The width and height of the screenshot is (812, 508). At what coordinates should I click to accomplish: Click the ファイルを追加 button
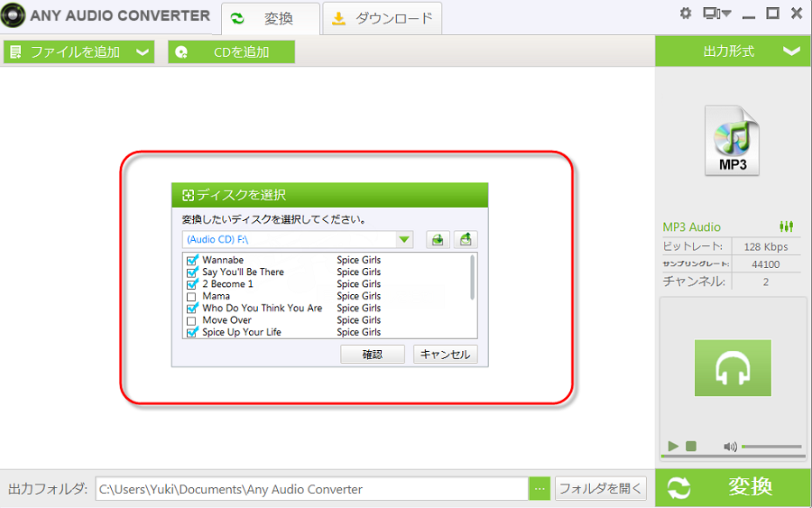[x=79, y=51]
